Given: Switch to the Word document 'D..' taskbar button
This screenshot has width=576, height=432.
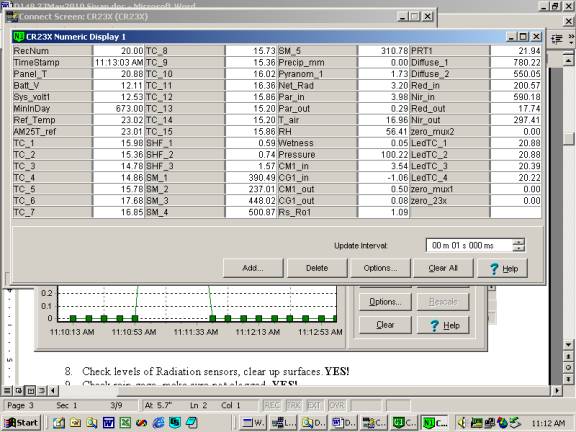Looking at the screenshot, I should pyautogui.click(x=343, y=423).
